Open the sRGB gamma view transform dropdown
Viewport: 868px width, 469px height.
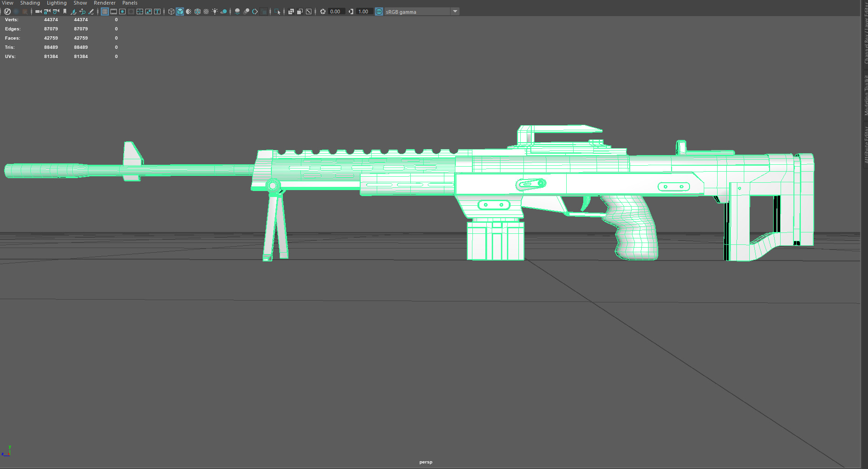pyautogui.click(x=418, y=12)
